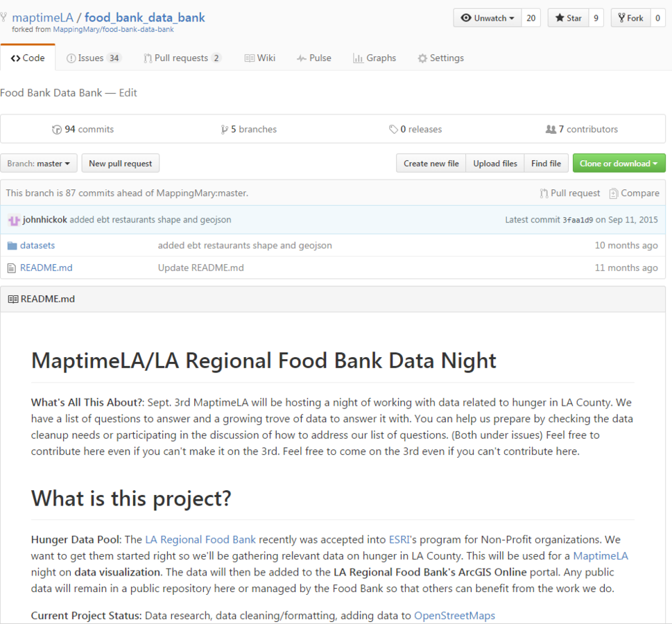Open commit hash 3faa1d9
This screenshot has width=672, height=624.
click(x=578, y=220)
